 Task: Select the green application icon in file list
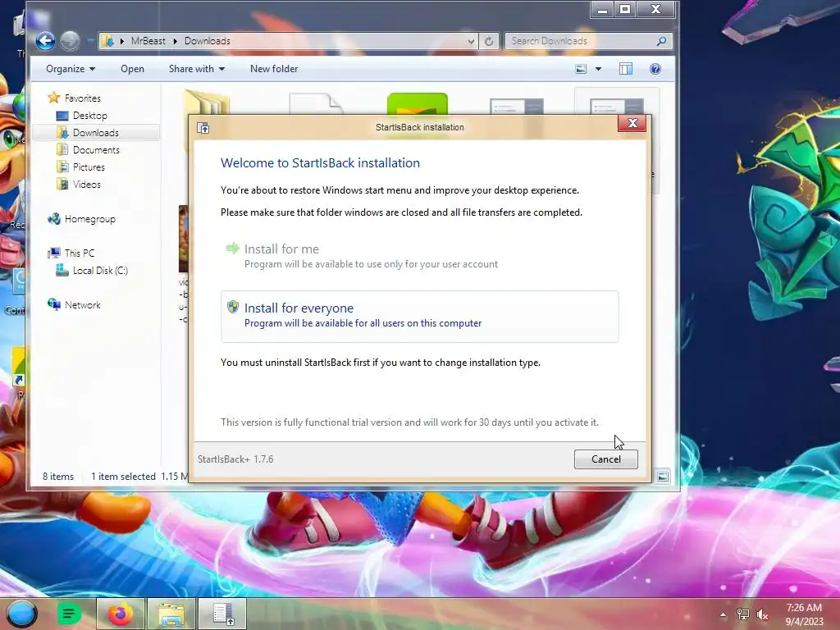pyautogui.click(x=418, y=103)
